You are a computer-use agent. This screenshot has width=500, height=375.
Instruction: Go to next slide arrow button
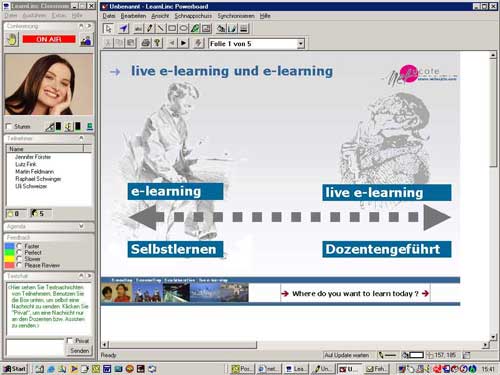click(x=183, y=43)
